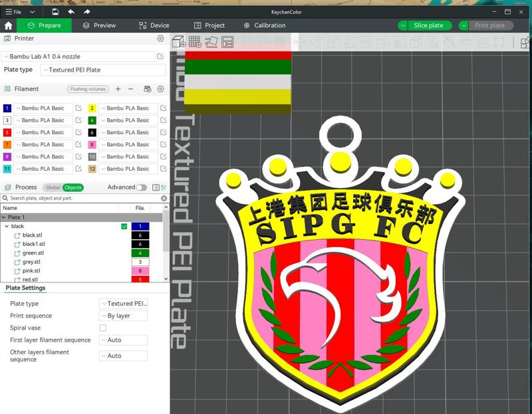Switch to the Preview tab
Image resolution: width=532 pixels, height=414 pixels.
click(x=99, y=25)
